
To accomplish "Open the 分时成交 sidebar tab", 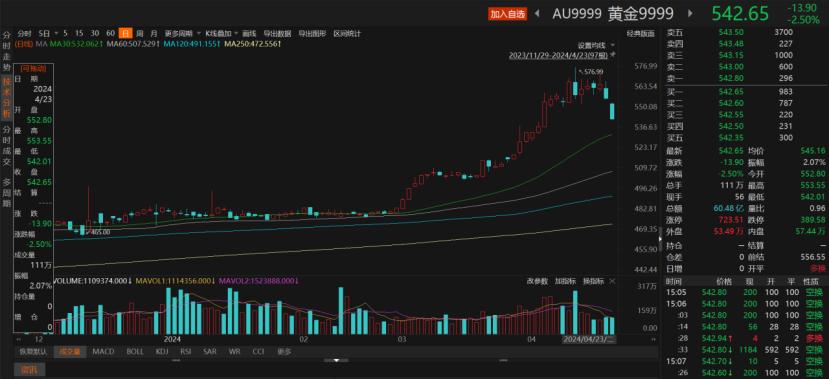I will (7, 147).
